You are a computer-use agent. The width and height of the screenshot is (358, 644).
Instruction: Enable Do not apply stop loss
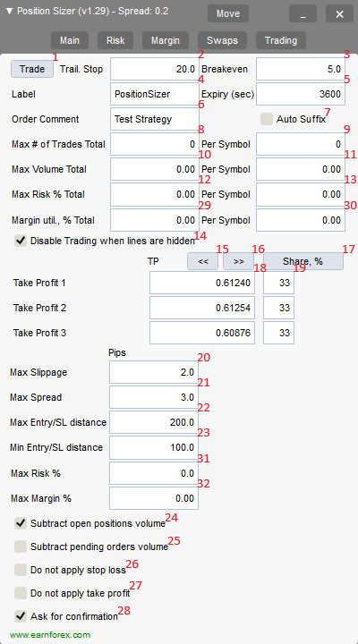tap(21, 570)
